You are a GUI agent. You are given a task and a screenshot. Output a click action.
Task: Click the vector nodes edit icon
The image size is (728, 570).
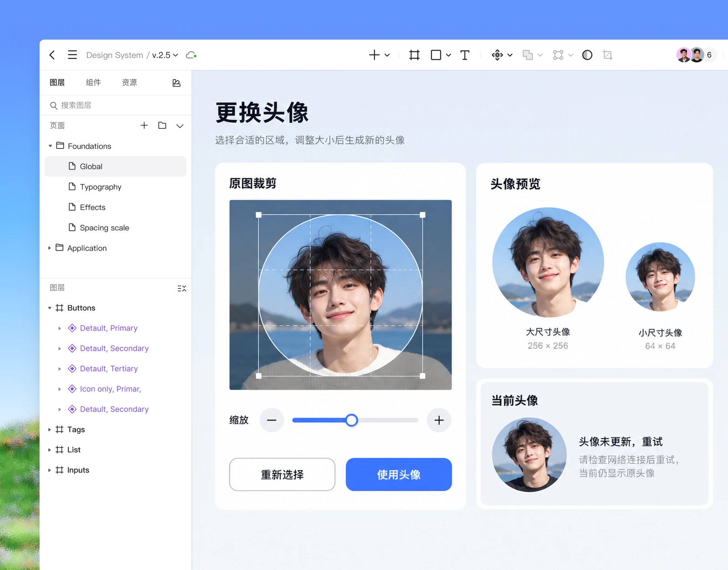558,55
